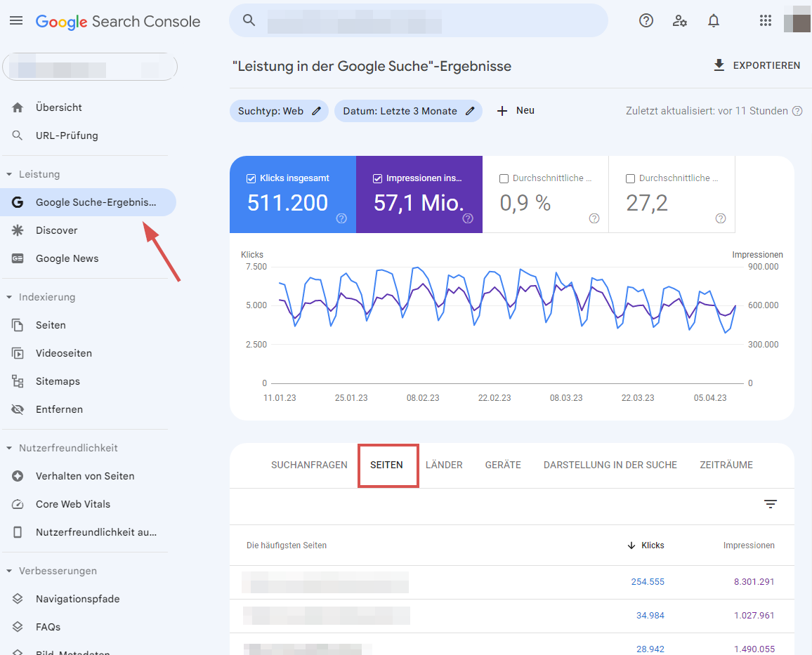The width and height of the screenshot is (812, 655).
Task: Switch to the SUCHANFRAGEN tab
Action: click(x=309, y=465)
